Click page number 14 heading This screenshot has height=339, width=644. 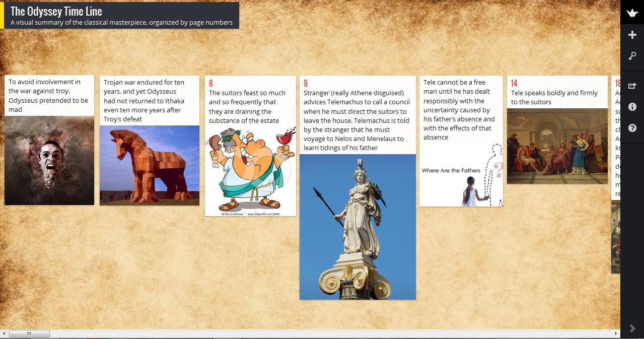(514, 84)
